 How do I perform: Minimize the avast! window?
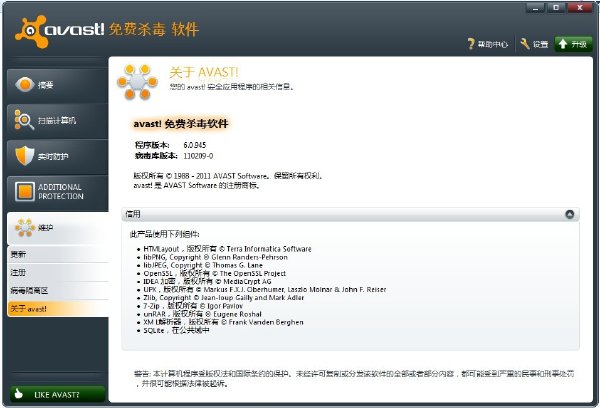tap(535, 8)
